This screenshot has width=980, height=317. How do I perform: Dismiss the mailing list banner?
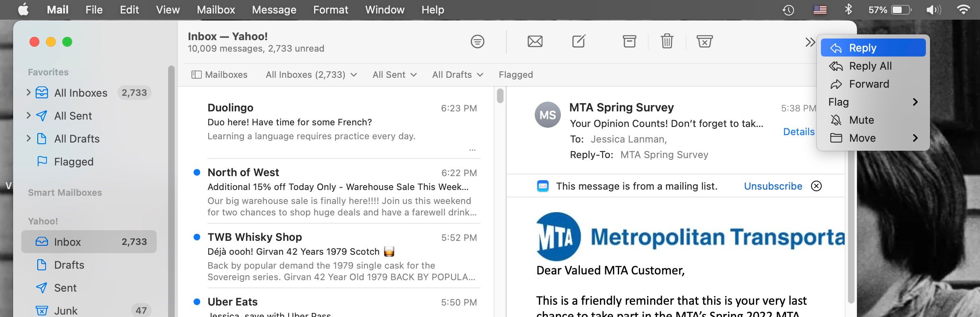tap(816, 186)
